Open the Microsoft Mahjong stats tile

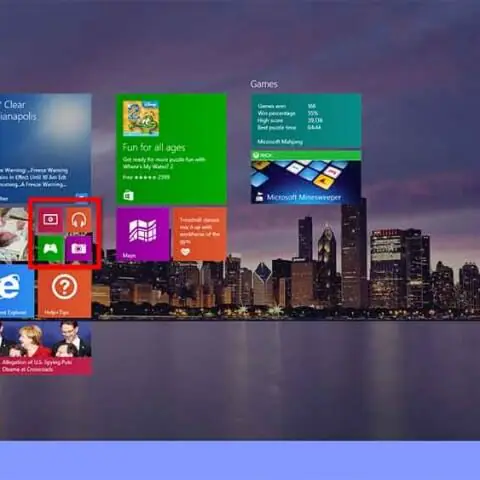point(306,121)
